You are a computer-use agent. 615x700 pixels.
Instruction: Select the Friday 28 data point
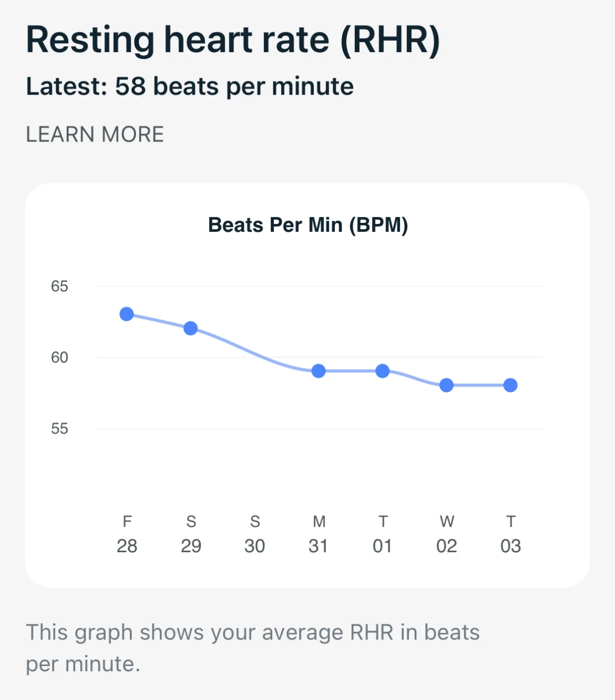coord(127,314)
